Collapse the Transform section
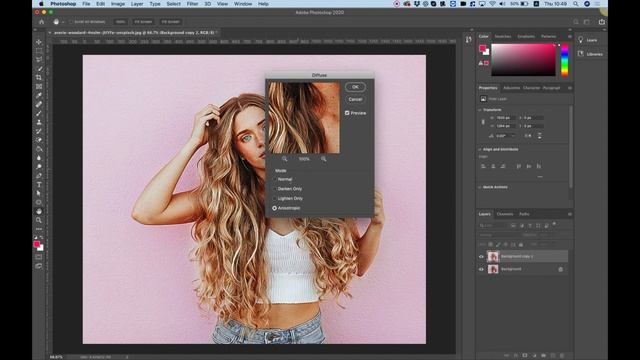 [x=480, y=110]
